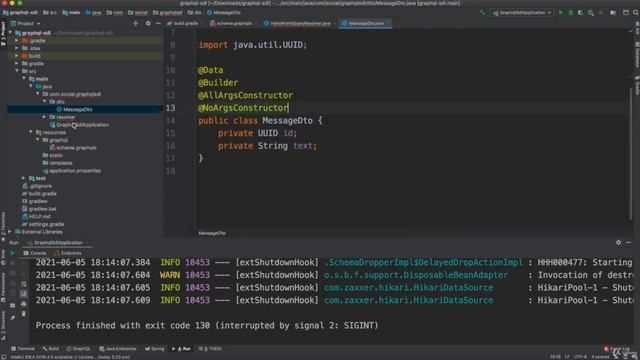This screenshot has width=640, height=360.
Task: Open the GraphQL tool window
Action: tap(78, 349)
